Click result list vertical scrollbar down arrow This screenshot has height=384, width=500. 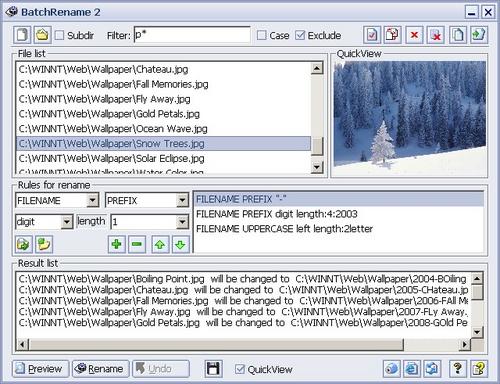(477, 332)
